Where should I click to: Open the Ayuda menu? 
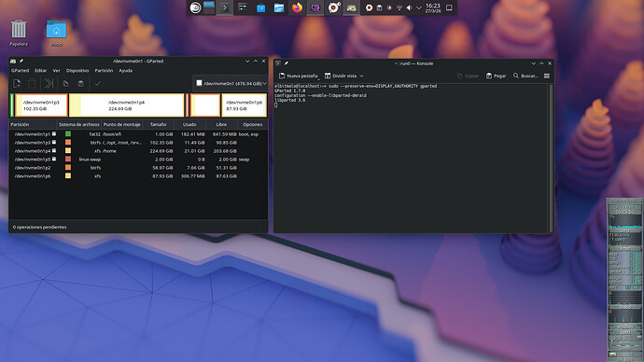point(126,71)
